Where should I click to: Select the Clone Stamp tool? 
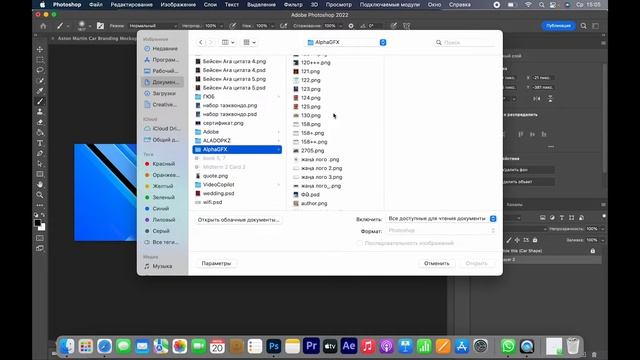[x=40, y=111]
